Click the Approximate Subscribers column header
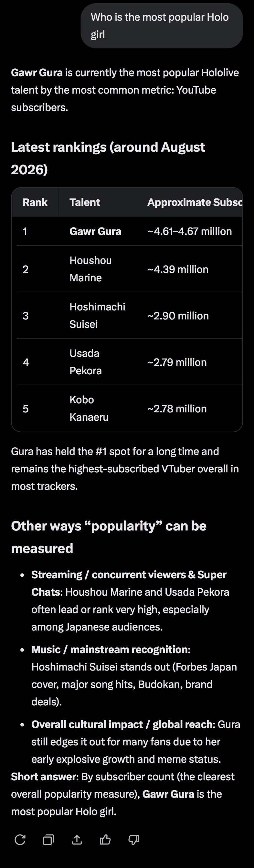This screenshot has height=868, width=254. coord(195,202)
